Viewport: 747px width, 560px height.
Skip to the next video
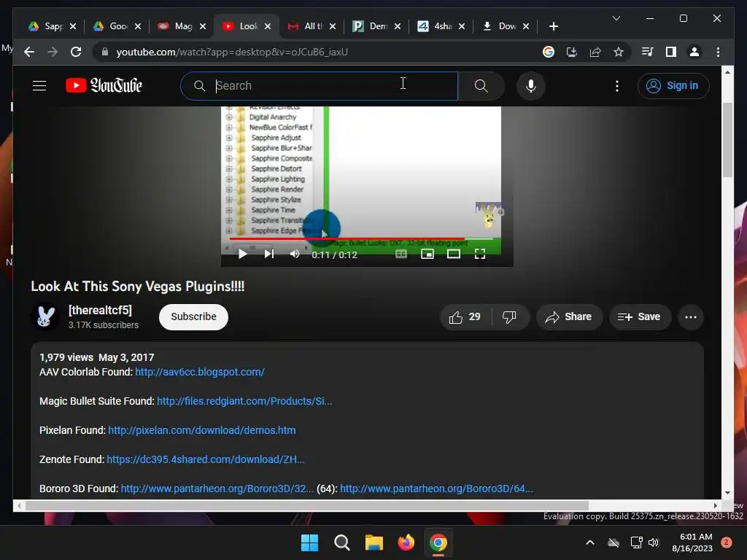click(x=269, y=254)
